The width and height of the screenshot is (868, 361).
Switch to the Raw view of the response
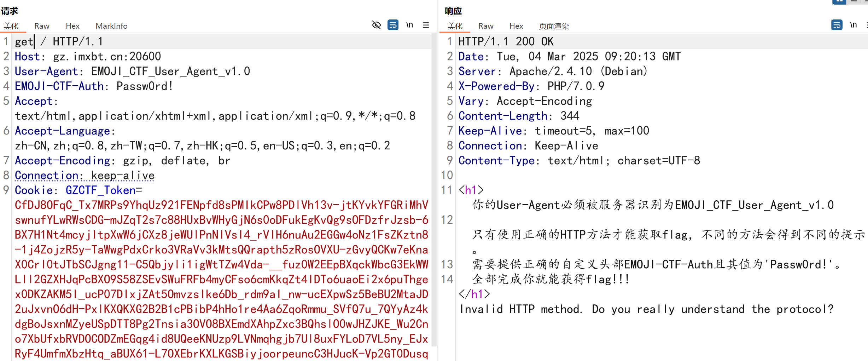(486, 26)
